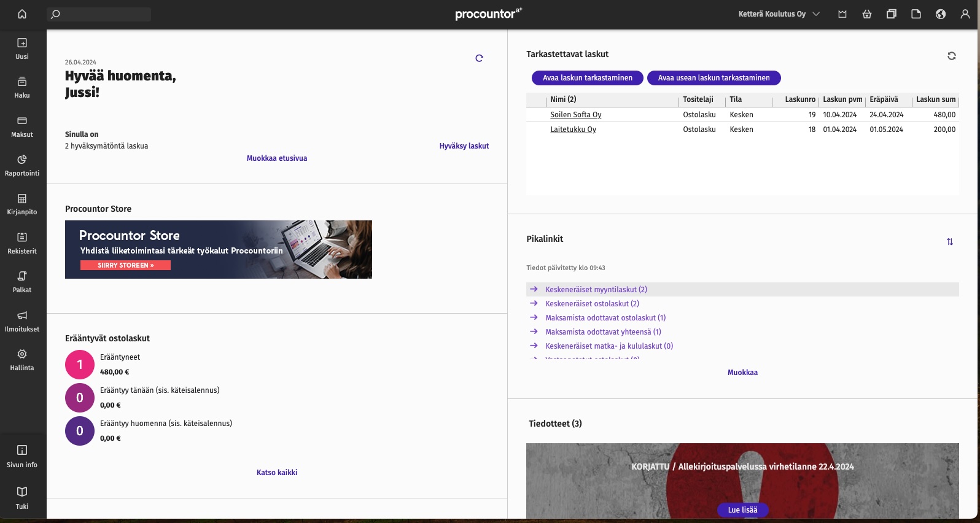Open Hallinta management settings in sidebar
980x523 pixels.
coord(22,360)
